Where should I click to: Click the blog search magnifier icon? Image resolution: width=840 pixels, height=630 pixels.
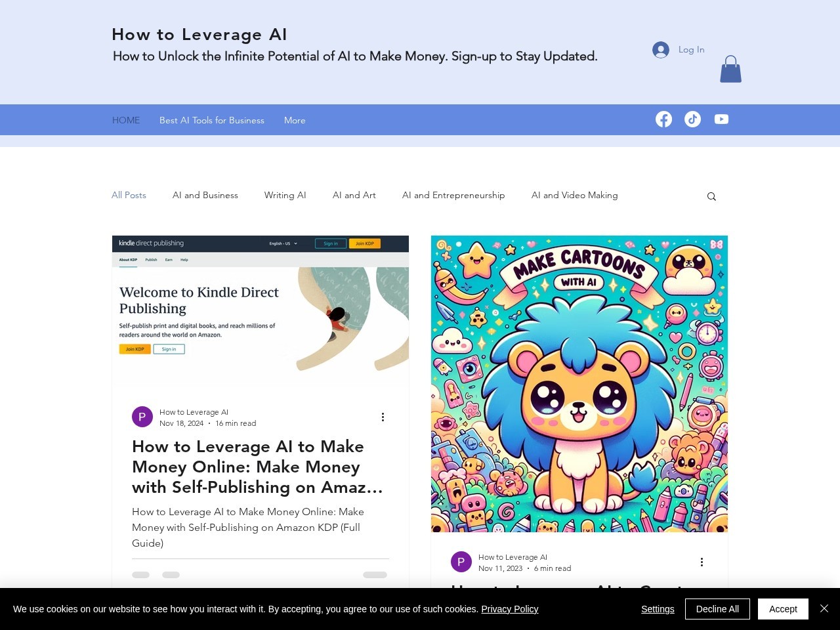pyautogui.click(x=711, y=196)
